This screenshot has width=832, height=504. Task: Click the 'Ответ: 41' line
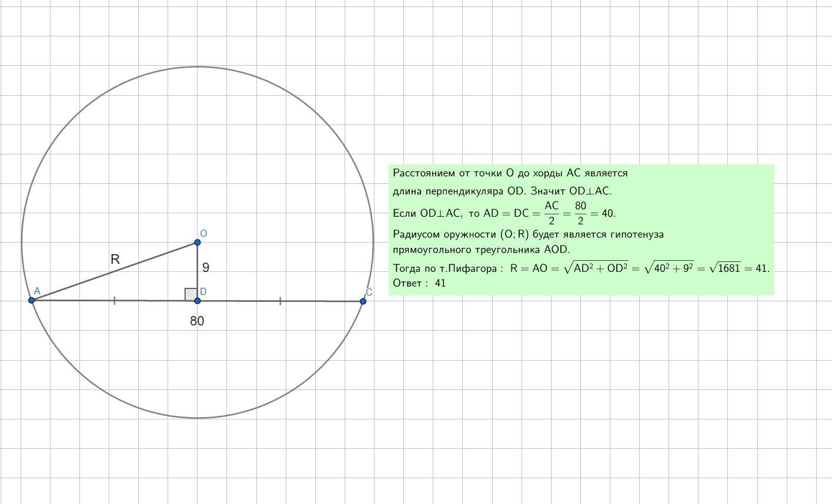coord(419,283)
